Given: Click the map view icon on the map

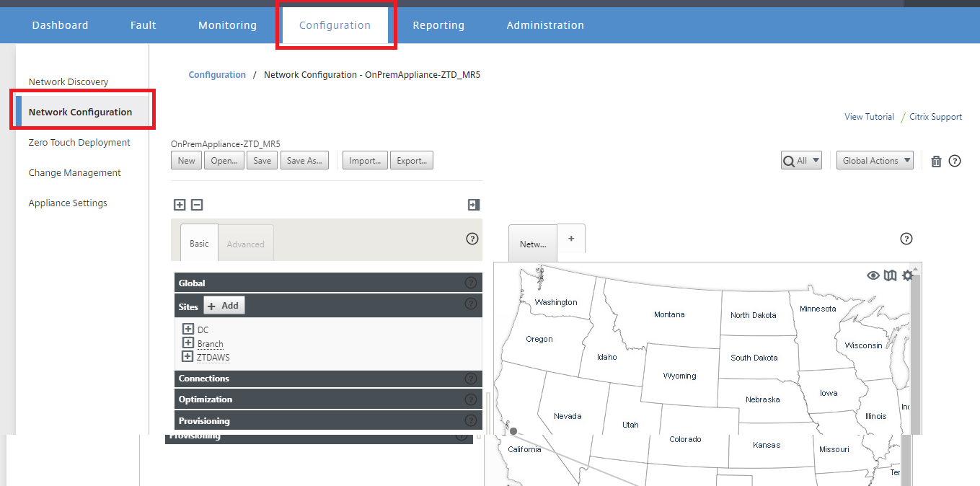Looking at the screenshot, I should point(891,275).
